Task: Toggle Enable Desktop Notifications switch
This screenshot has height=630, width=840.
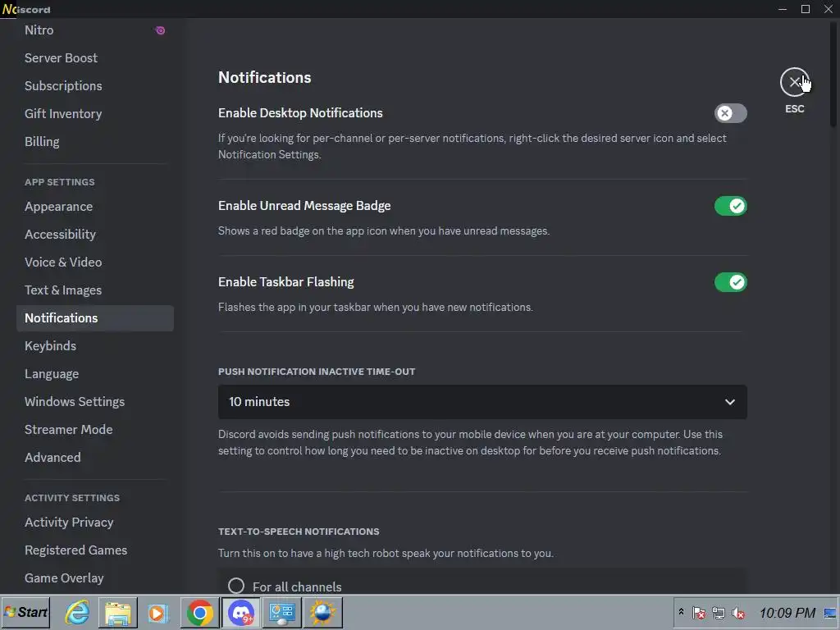Action: [730, 113]
